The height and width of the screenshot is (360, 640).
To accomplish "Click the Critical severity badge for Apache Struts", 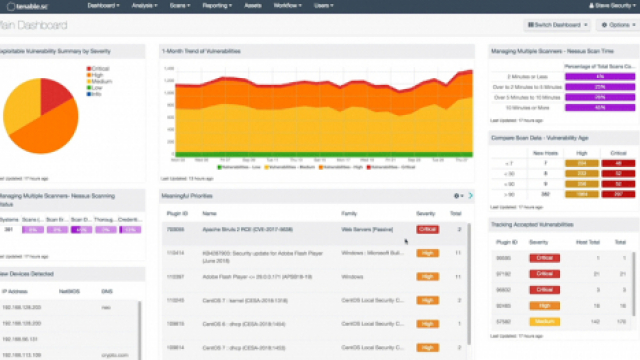I will click(x=427, y=229).
